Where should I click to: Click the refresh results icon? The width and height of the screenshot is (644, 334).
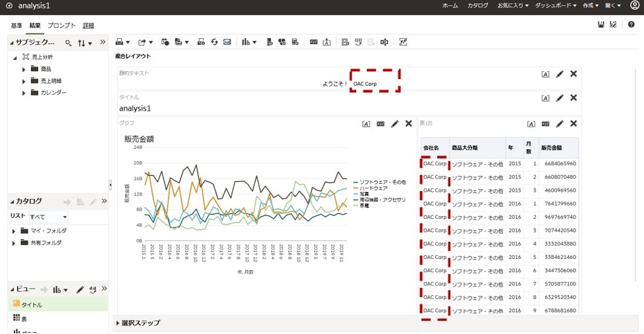point(214,42)
